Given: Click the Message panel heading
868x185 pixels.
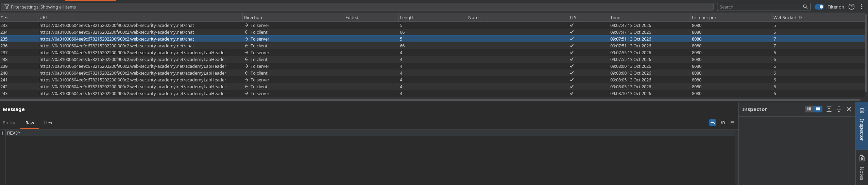Looking at the screenshot, I should coord(14,109).
